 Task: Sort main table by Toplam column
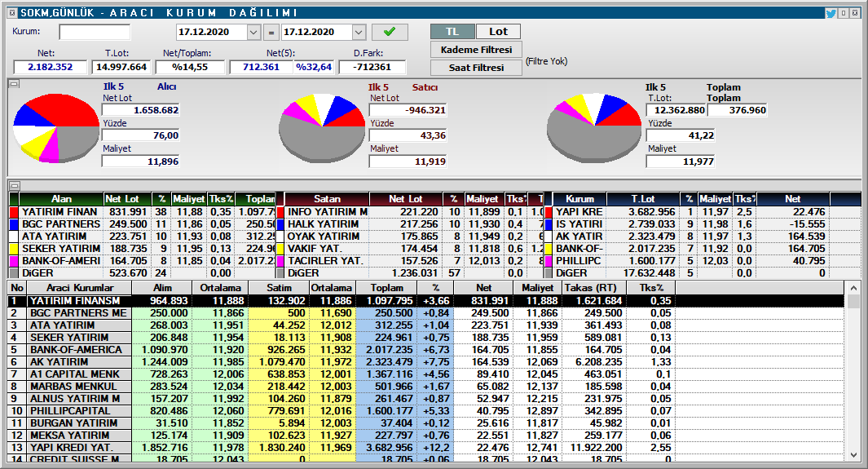click(x=386, y=288)
